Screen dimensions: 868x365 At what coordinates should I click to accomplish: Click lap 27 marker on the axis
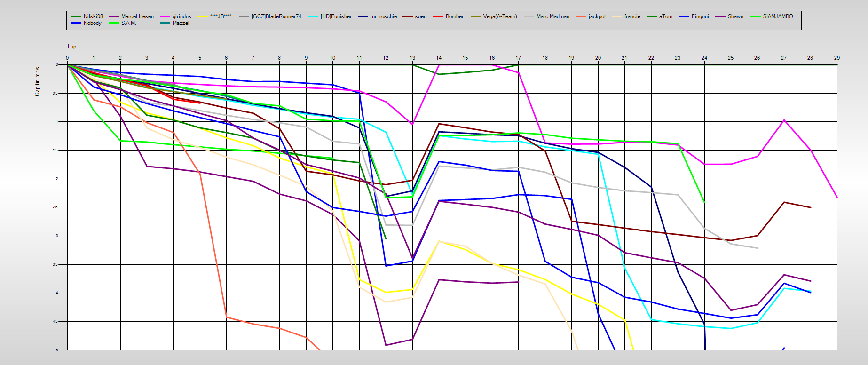[784, 58]
